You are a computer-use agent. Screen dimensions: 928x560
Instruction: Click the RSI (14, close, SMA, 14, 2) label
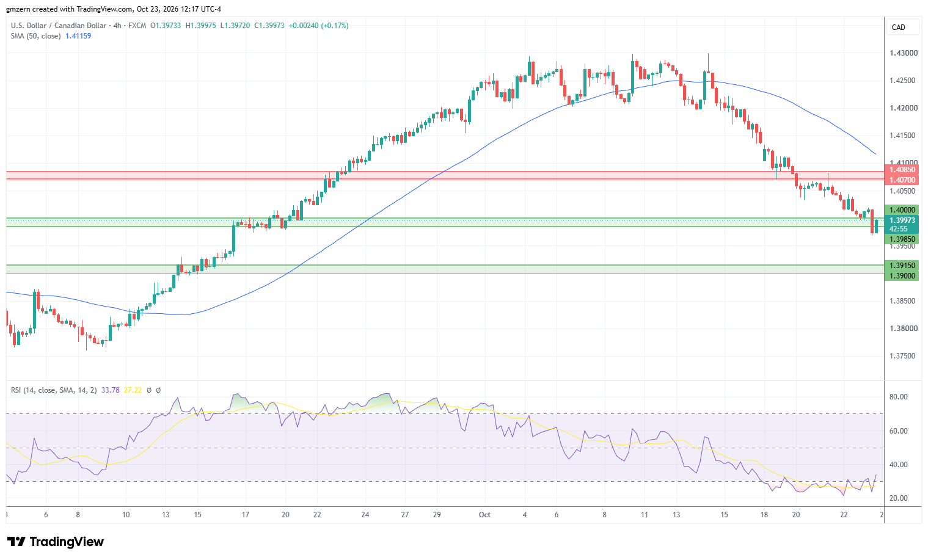[54, 390]
